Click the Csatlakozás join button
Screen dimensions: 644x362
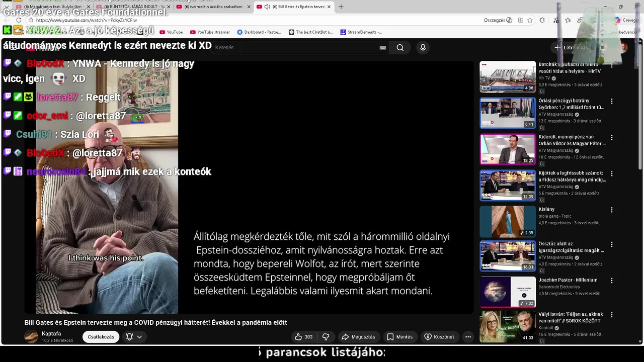pyautogui.click(x=101, y=337)
